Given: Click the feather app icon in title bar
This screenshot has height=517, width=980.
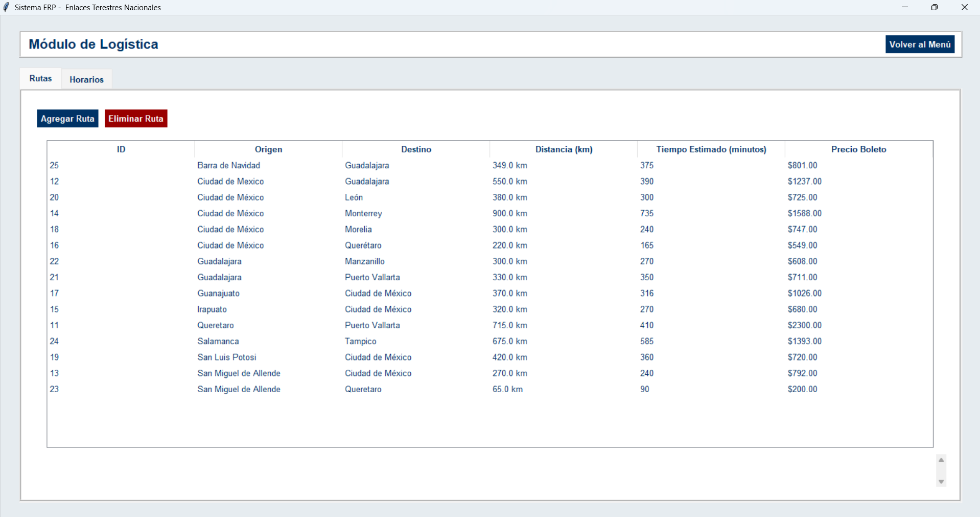Looking at the screenshot, I should pyautogui.click(x=6, y=7).
